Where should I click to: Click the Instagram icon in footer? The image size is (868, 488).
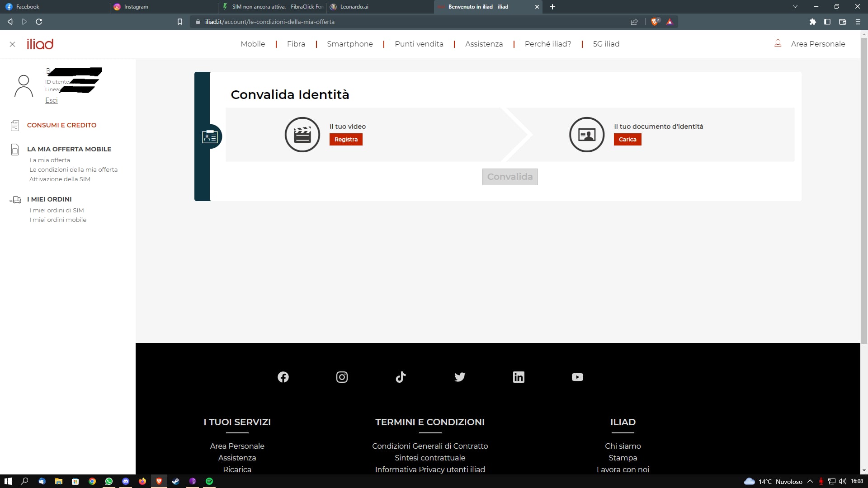[x=342, y=377]
